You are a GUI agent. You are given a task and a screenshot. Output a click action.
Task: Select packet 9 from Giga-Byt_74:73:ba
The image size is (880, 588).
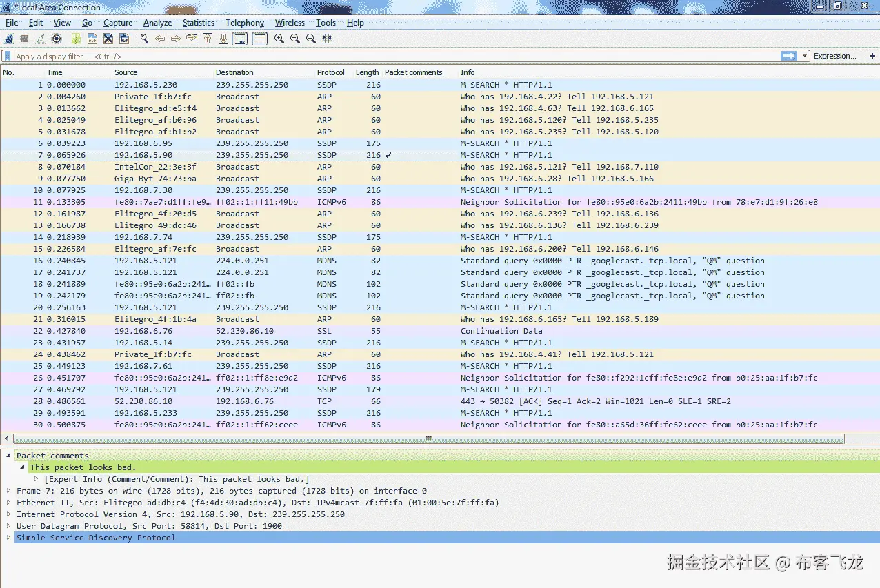click(440, 179)
